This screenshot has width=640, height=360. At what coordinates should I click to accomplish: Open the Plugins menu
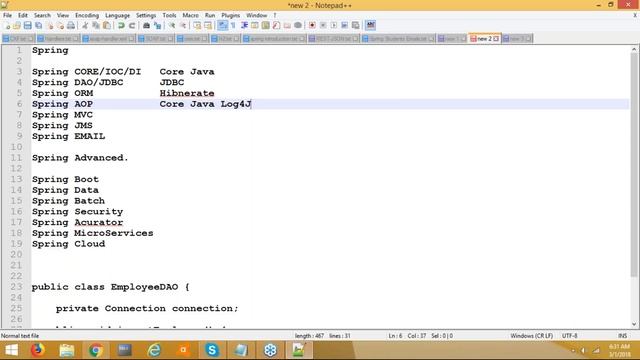[x=231, y=15]
